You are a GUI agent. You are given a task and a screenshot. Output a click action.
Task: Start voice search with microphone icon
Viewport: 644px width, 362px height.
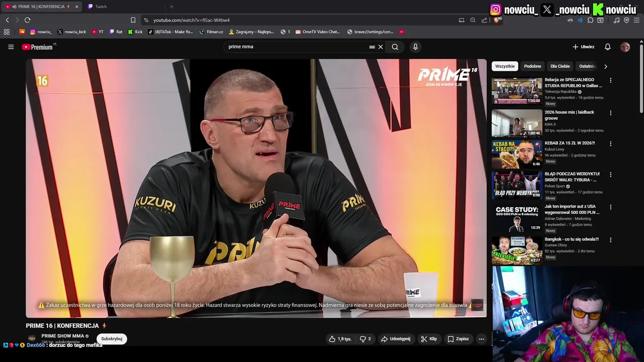coord(415,47)
